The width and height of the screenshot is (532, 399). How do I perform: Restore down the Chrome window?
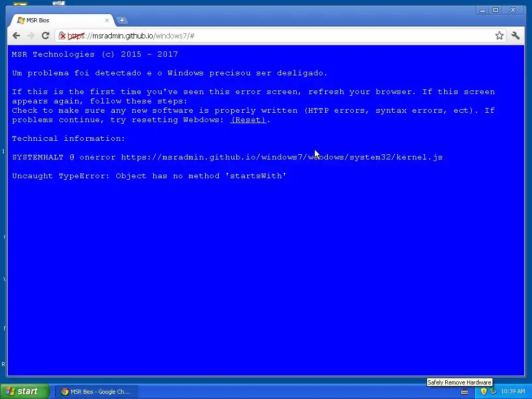496,10
